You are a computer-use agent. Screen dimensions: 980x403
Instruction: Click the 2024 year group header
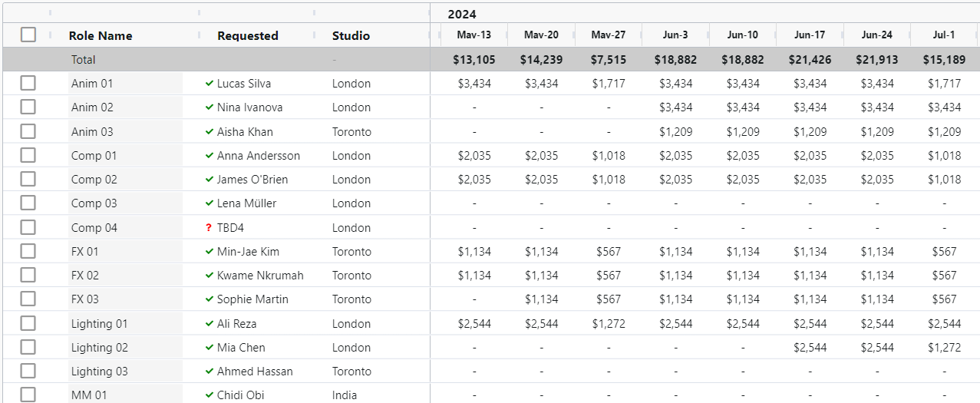(x=462, y=14)
